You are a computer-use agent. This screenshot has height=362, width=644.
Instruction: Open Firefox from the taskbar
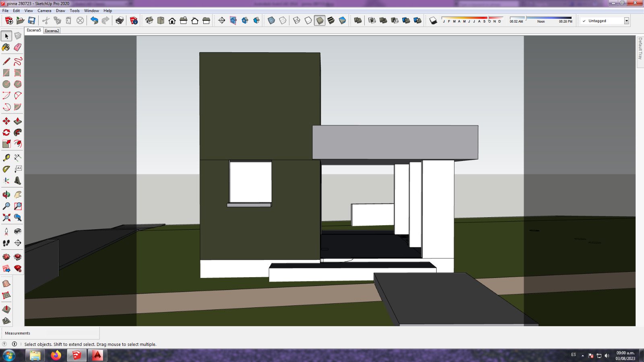(x=56, y=356)
